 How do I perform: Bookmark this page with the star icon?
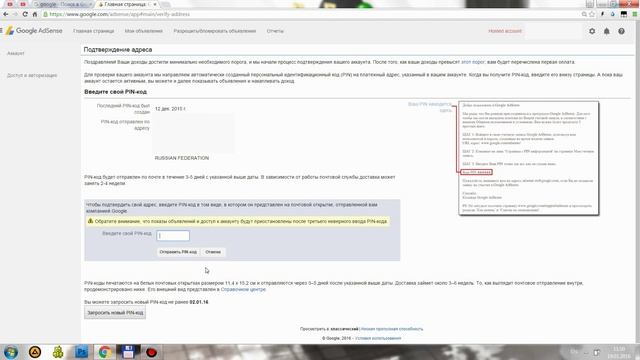click(x=592, y=14)
